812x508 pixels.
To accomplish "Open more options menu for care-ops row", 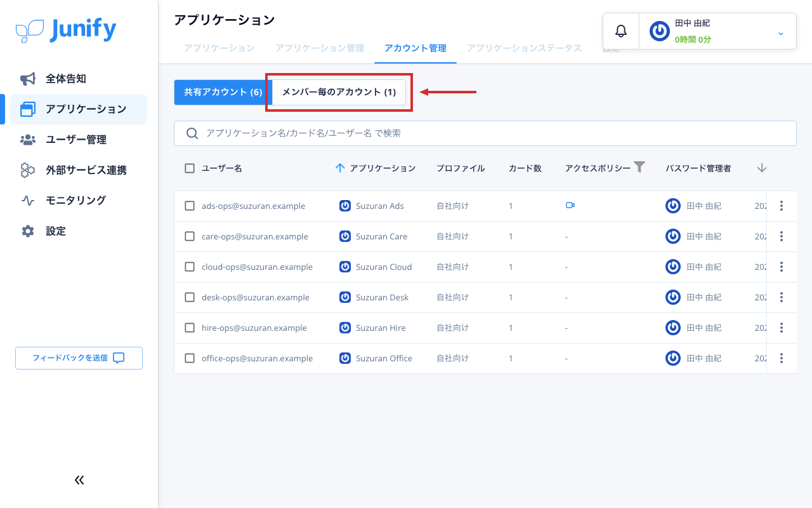I will click(x=782, y=236).
